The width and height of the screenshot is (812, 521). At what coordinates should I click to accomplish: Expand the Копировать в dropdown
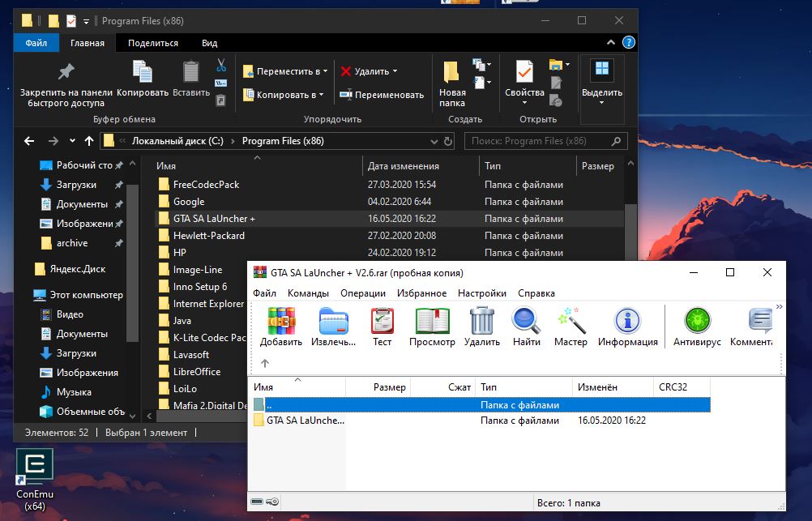click(321, 95)
